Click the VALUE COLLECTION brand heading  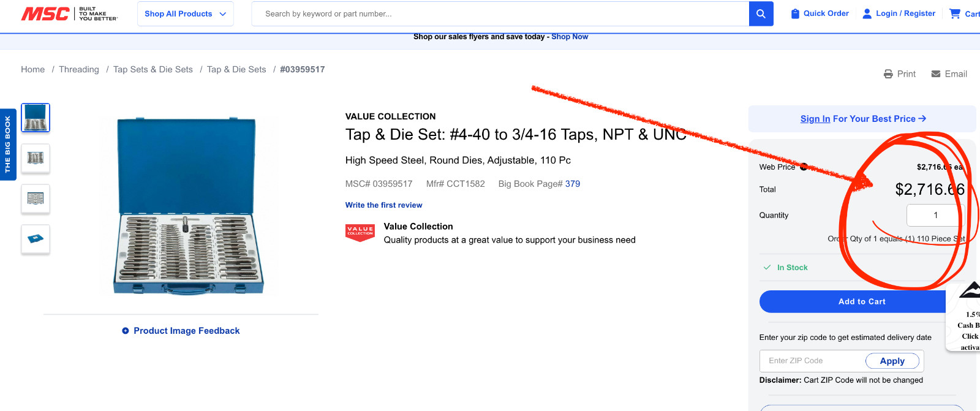pos(390,116)
